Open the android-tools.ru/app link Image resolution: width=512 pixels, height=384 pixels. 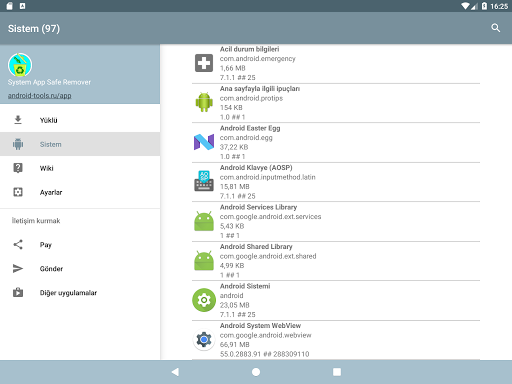click(40, 95)
